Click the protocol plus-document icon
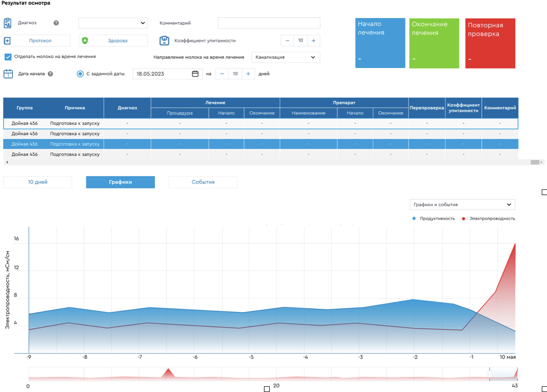This screenshot has width=547, height=392. point(7,41)
